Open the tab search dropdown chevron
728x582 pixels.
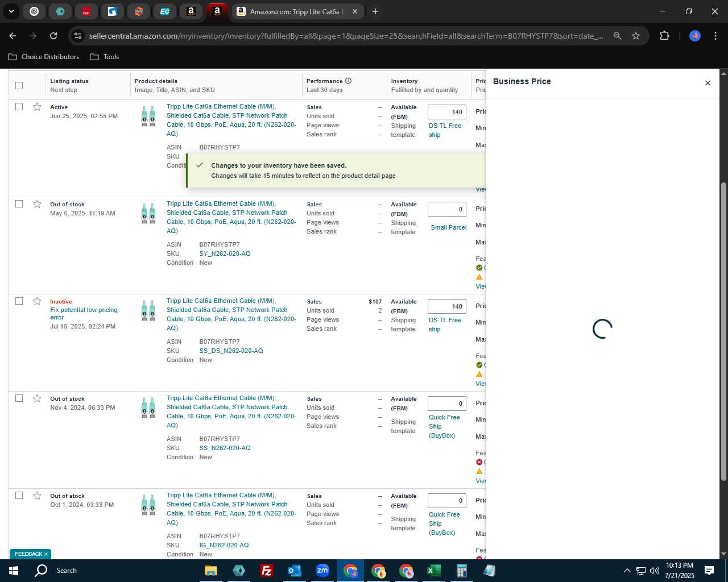coord(11,11)
